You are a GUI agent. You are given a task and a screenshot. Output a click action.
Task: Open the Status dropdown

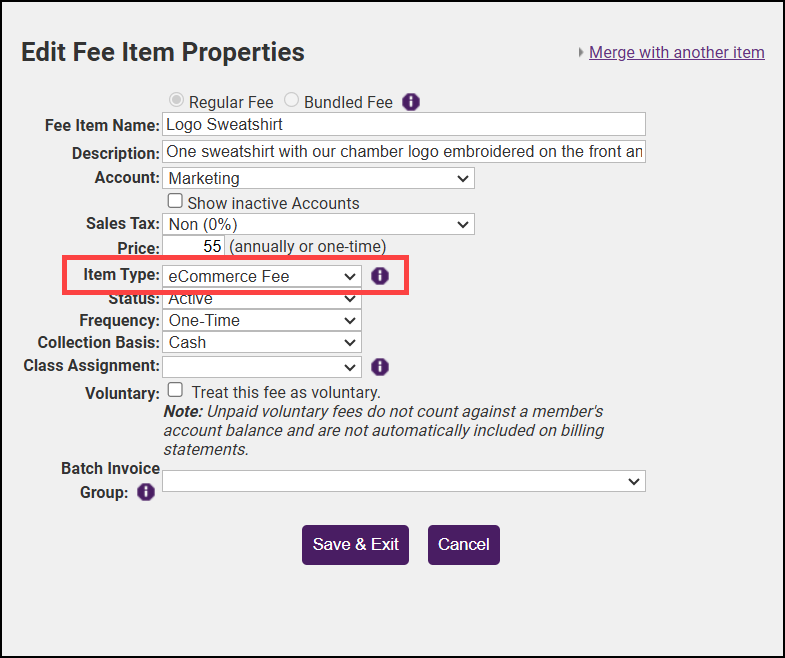(262, 299)
